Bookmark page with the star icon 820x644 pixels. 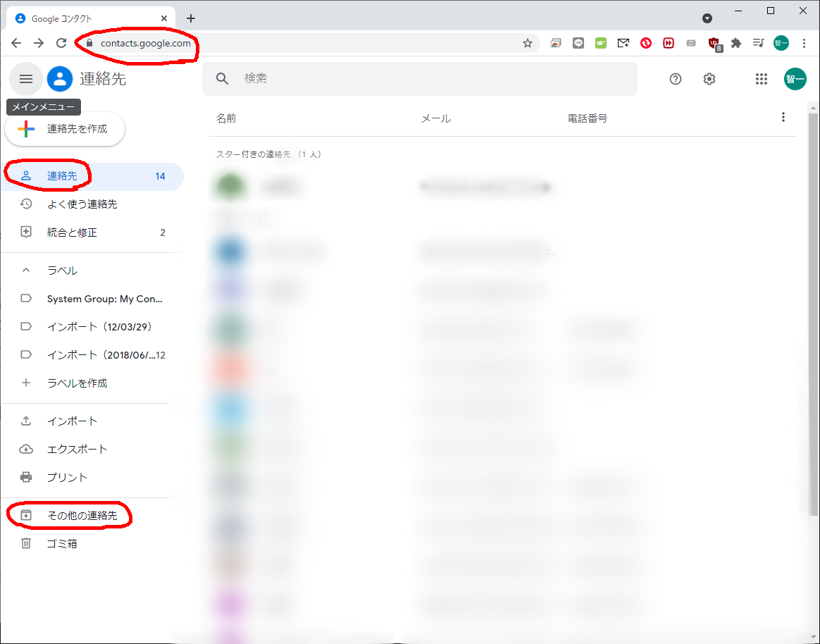527,43
